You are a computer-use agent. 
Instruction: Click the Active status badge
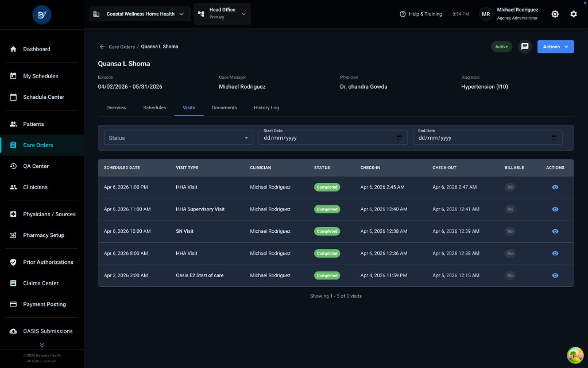[501, 47]
